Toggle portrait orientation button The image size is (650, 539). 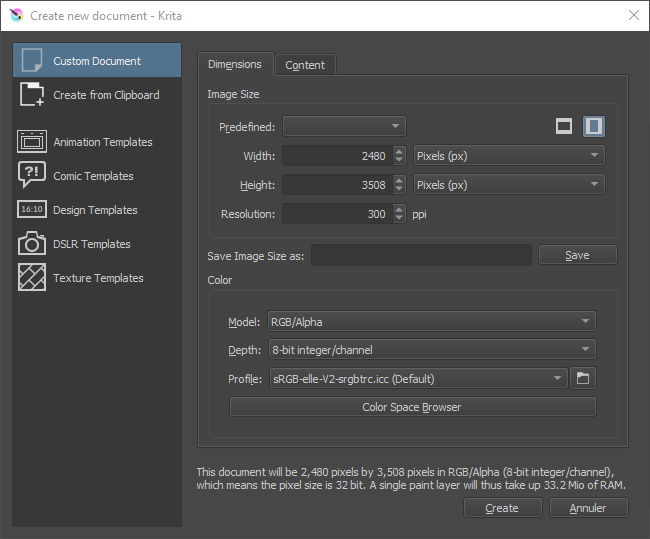594,126
